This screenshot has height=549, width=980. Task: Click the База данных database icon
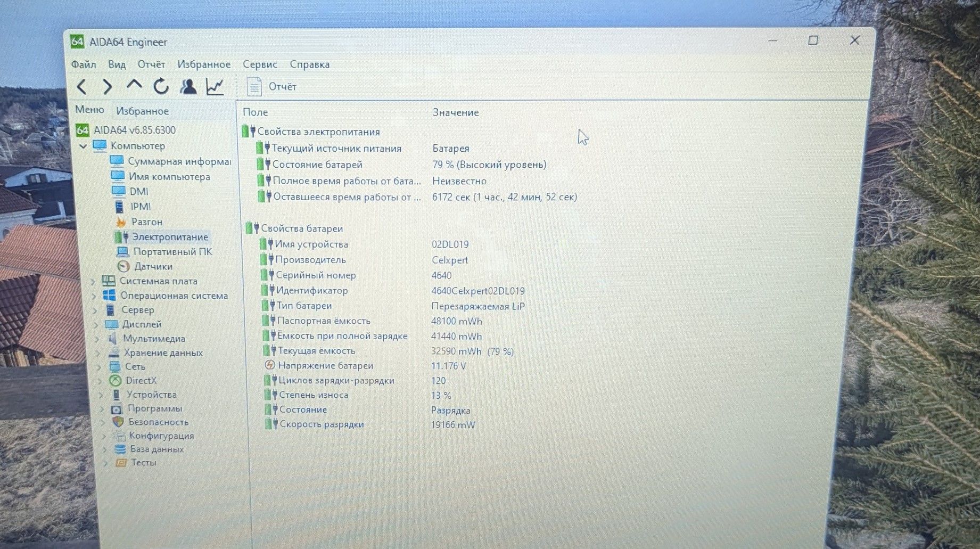coord(120,449)
